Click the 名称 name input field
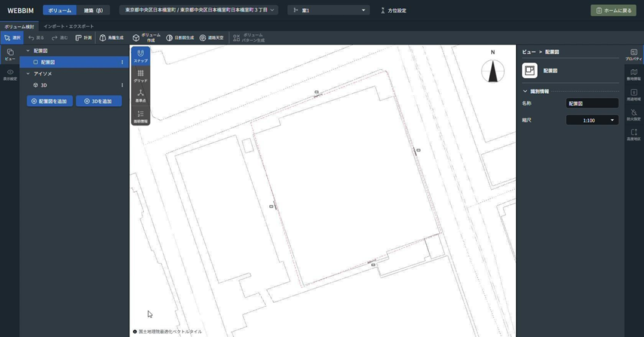644x337 pixels. coord(592,103)
